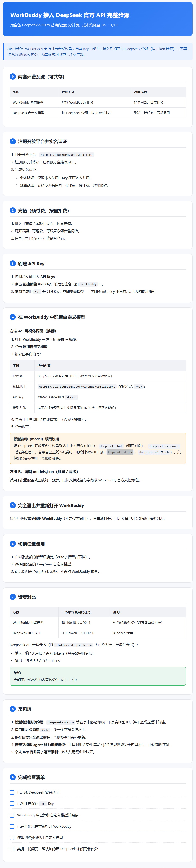
Task: Select the deepseek-chat model ID code
Action: (x=111, y=446)
